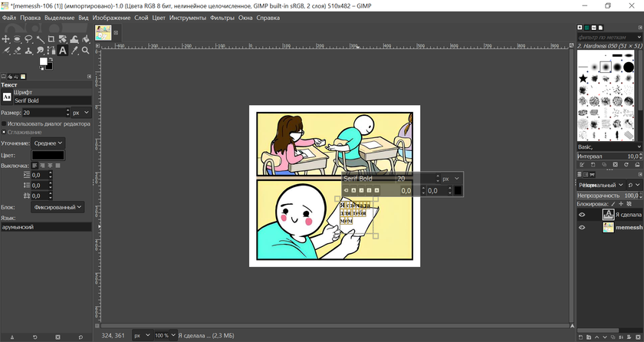
Task: Select the Ellipse Select tool
Action: [17, 39]
